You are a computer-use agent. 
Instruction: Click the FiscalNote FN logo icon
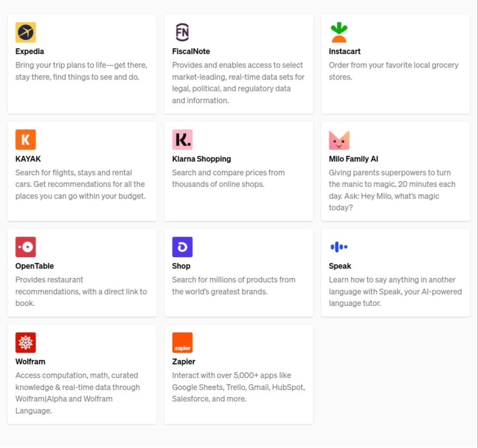[182, 32]
